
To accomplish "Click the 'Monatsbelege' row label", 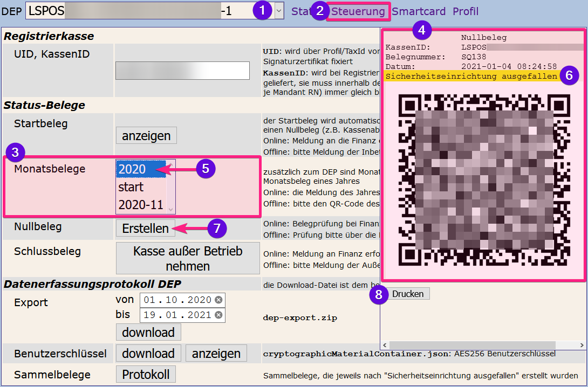I will point(50,169).
